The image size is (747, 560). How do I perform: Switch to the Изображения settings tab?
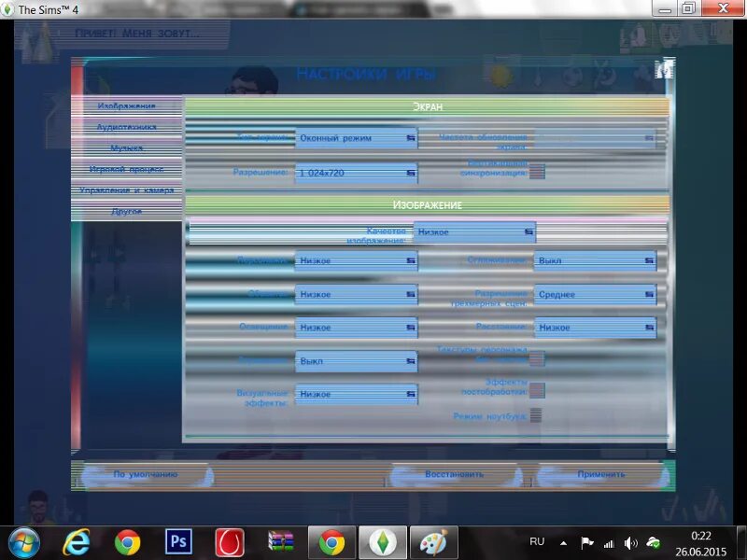click(127, 105)
